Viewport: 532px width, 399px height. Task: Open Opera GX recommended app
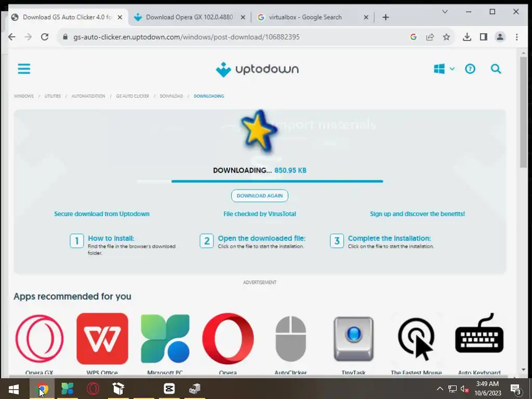point(39,339)
